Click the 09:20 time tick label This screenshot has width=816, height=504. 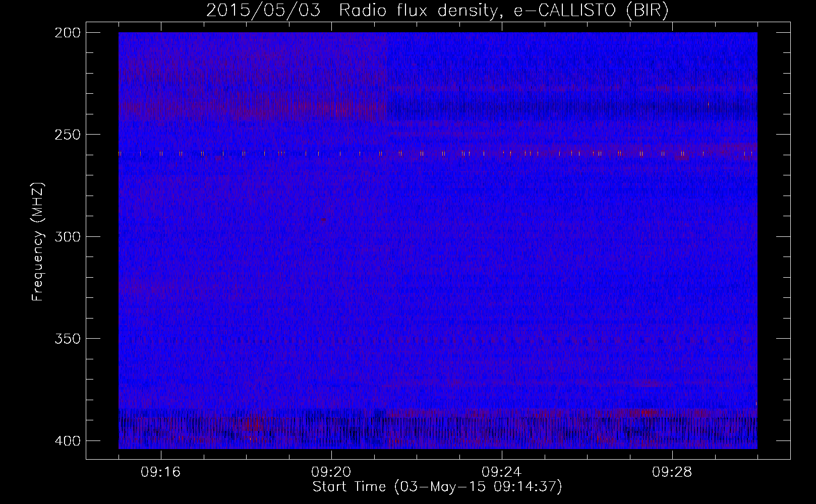click(331, 472)
